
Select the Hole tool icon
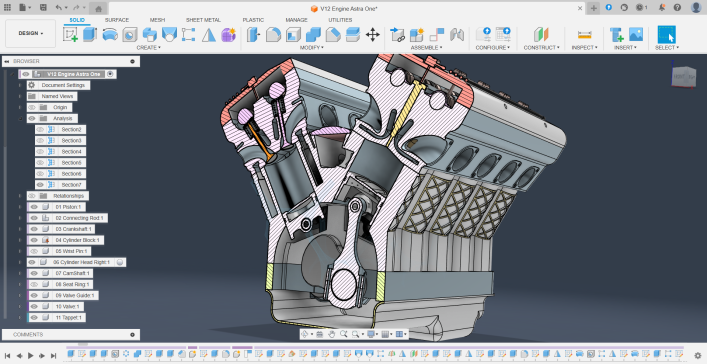[130, 34]
